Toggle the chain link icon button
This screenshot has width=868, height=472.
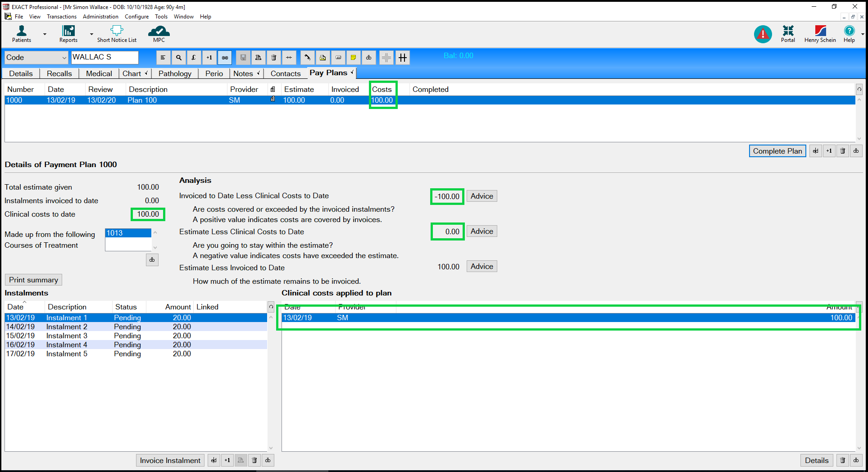pyautogui.click(x=225, y=58)
